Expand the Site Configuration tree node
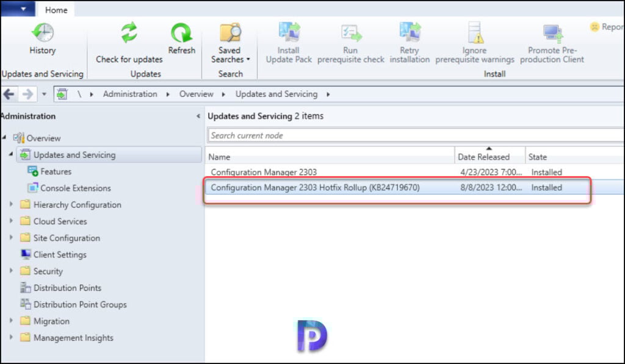625x364 pixels. click(x=11, y=237)
